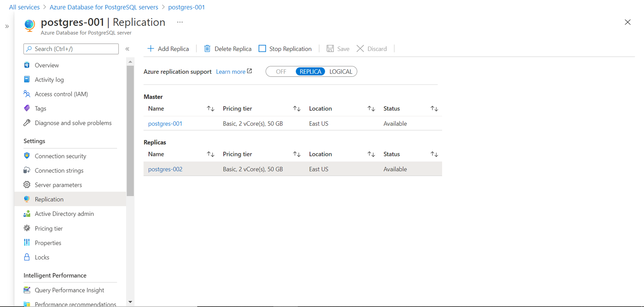Sort Master table by Pricing tier
Image resolution: width=644 pixels, height=307 pixels.
point(297,109)
